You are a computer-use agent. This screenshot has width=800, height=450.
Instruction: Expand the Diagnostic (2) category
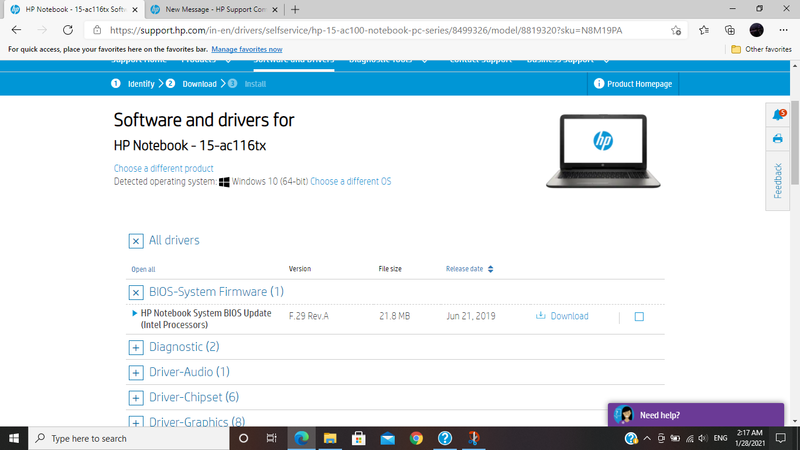(136, 347)
